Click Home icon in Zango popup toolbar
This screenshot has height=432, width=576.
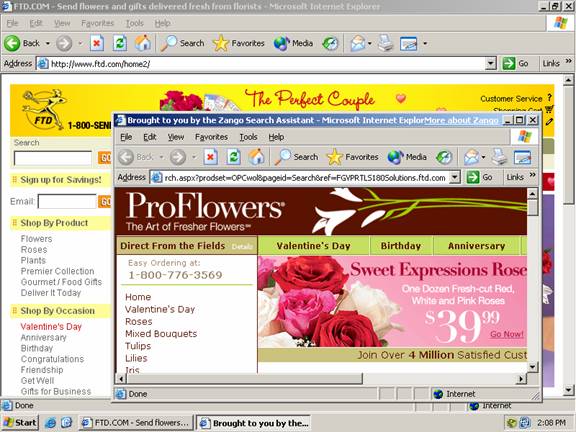tap(256, 157)
